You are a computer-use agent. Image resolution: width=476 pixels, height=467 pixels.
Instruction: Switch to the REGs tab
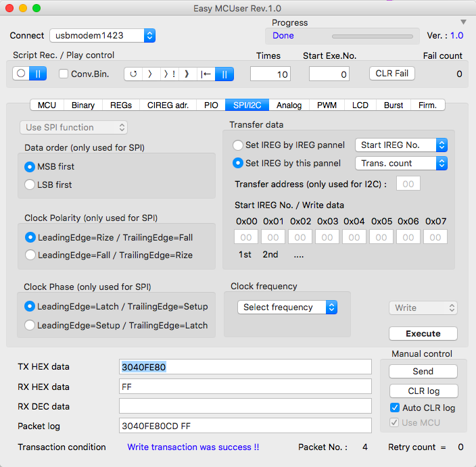point(121,105)
